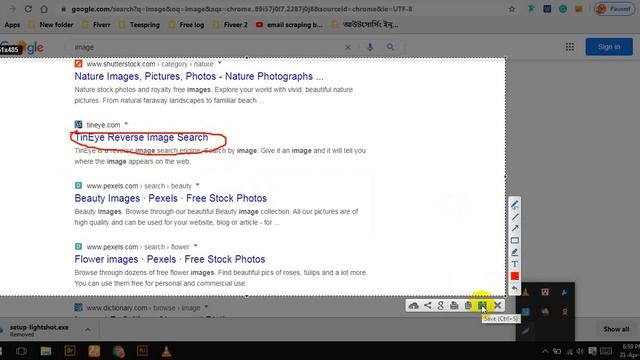Click the Google Sign in button
The width and height of the screenshot is (640, 360).
[x=609, y=47]
